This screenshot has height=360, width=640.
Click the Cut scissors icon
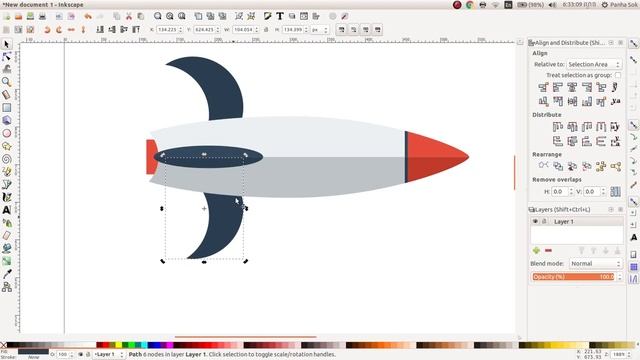(129, 16)
